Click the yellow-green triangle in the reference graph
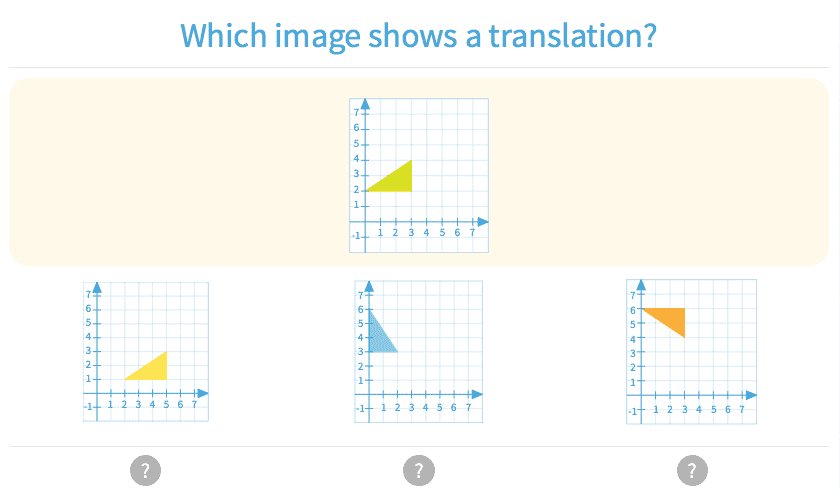840x501 pixels. [398, 180]
